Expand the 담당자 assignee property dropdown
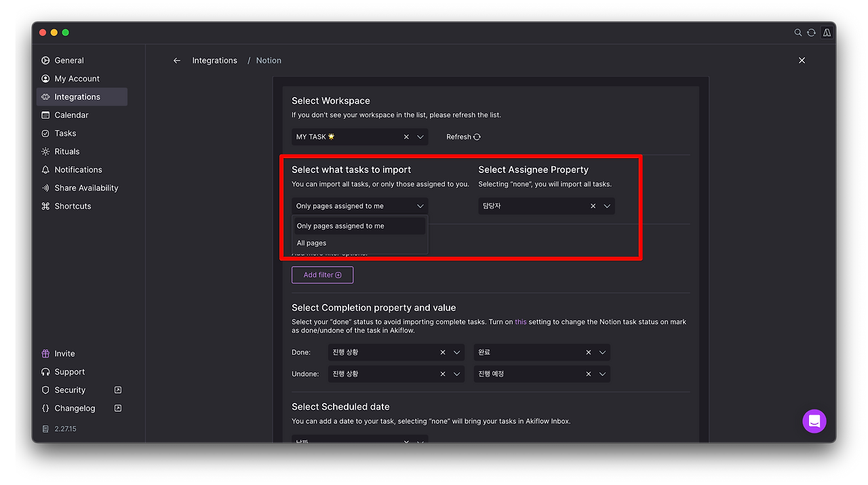Image resolution: width=868 pixels, height=485 pixels. 607,206
